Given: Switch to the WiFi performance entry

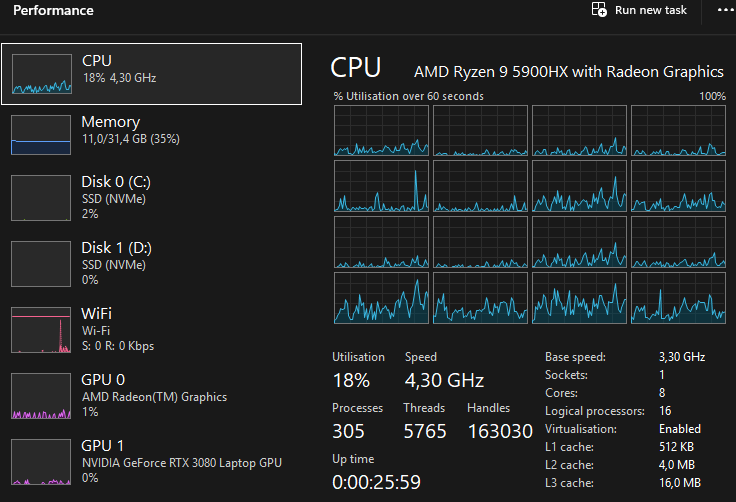Looking at the screenshot, I should (117, 329).
